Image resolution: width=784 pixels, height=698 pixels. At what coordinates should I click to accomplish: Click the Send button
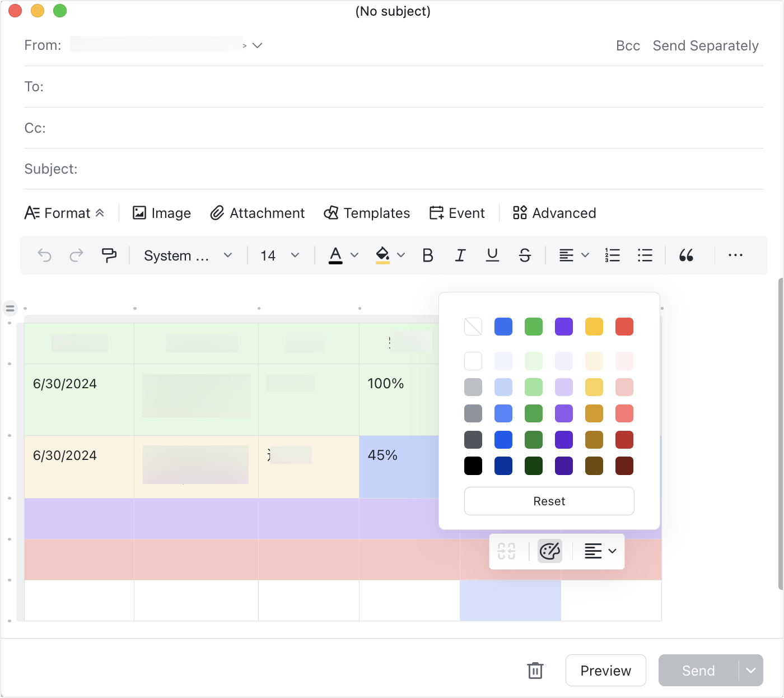click(698, 671)
